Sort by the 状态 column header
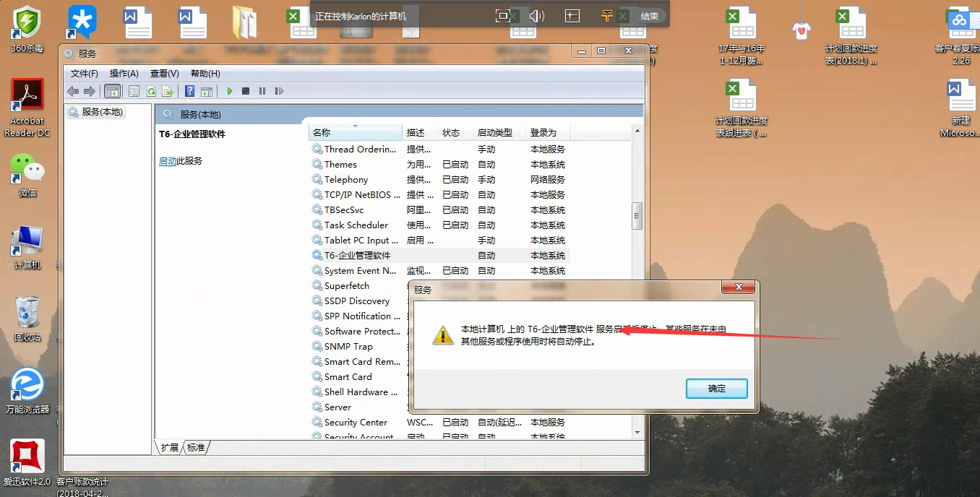980x497 pixels. (x=455, y=132)
